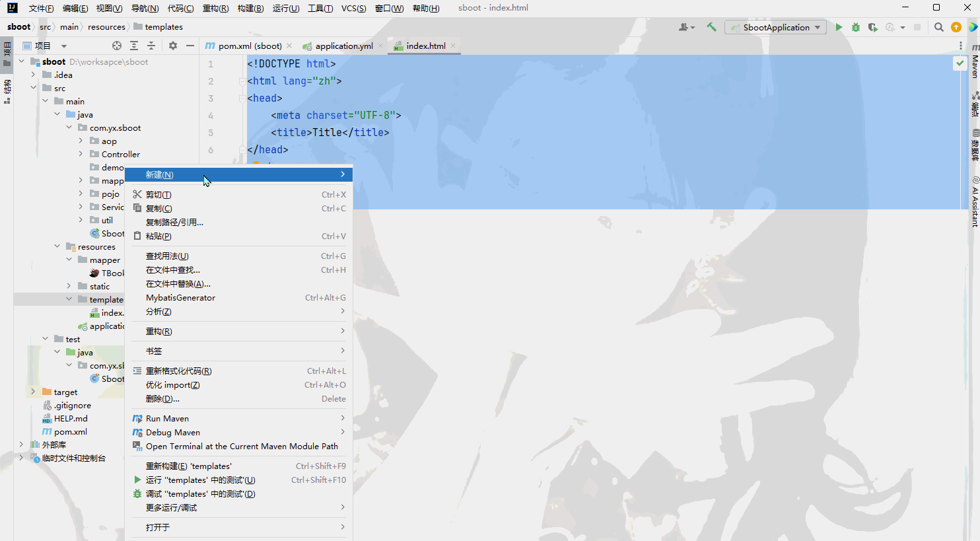
Task: Select opened file locate target icon
Action: click(x=117, y=46)
